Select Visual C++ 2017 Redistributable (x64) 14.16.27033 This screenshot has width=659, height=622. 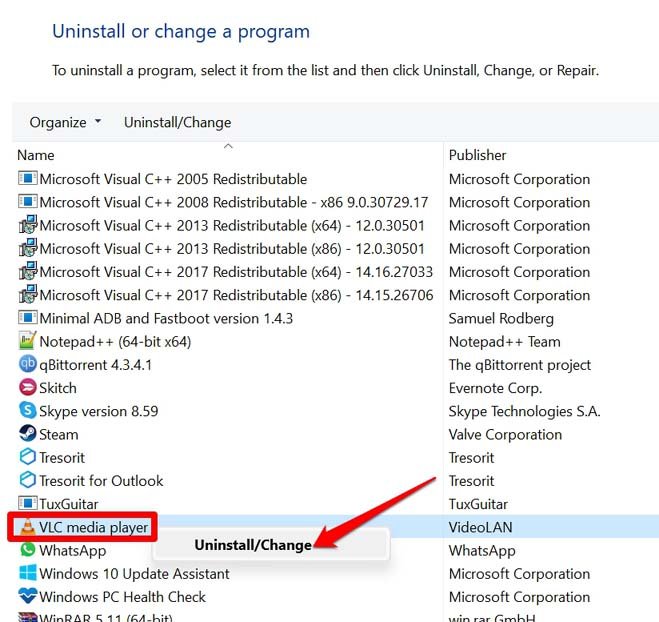[236, 272]
